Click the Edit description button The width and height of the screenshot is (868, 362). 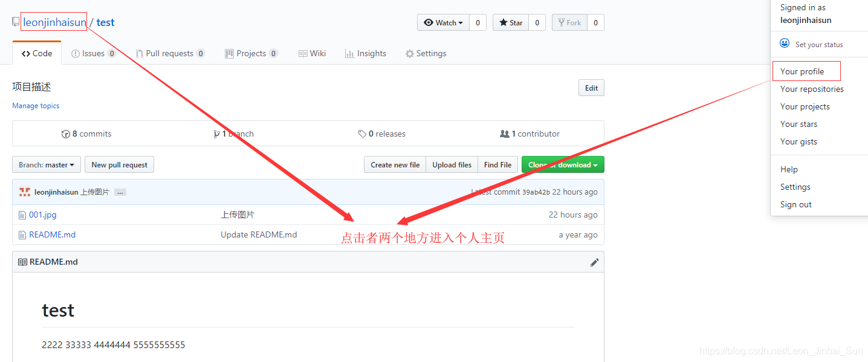(x=591, y=88)
